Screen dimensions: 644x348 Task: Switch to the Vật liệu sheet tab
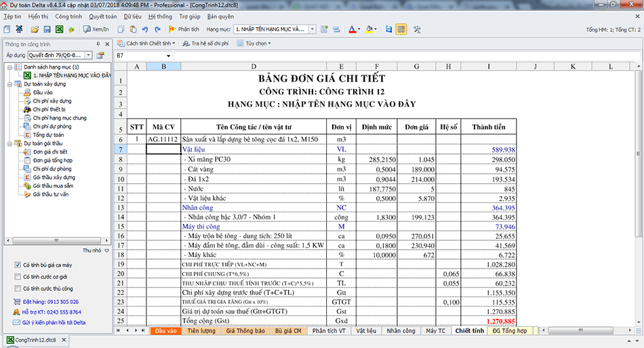pyautogui.click(x=365, y=331)
